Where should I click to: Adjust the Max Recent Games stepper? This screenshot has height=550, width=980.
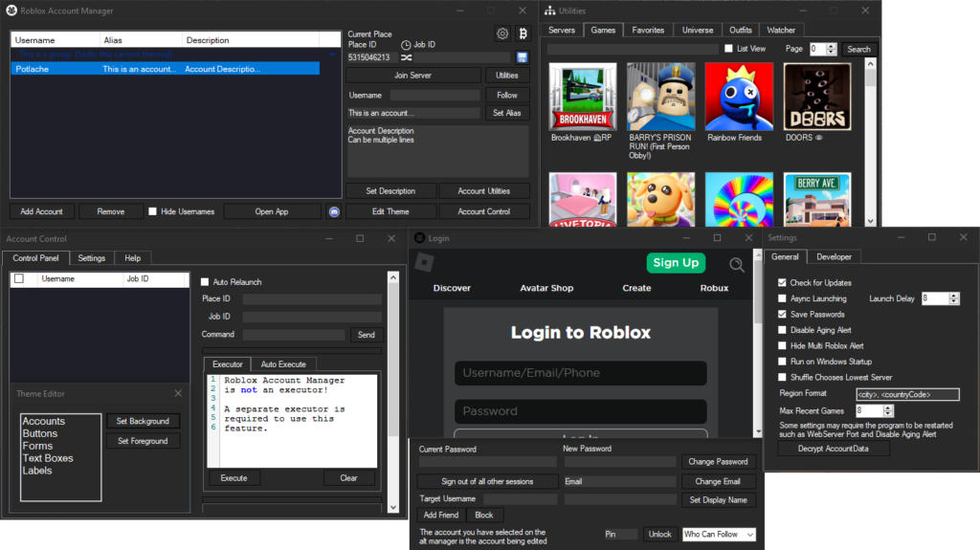(x=888, y=410)
